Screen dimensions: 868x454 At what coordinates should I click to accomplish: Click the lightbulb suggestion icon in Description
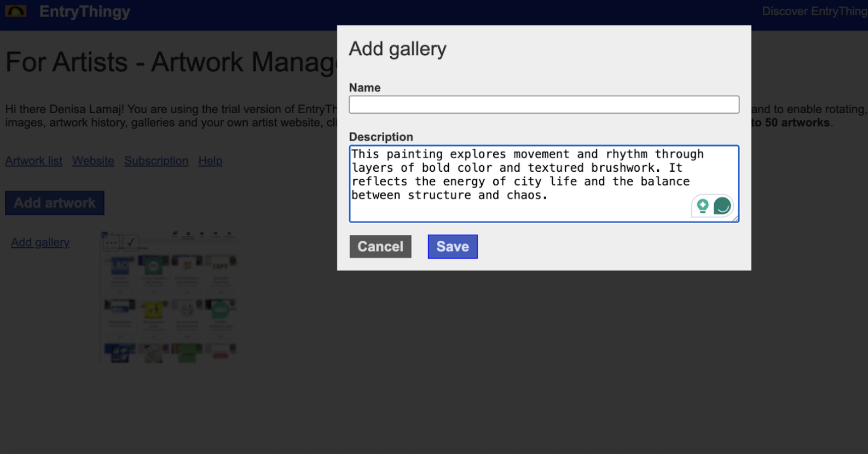coord(703,206)
